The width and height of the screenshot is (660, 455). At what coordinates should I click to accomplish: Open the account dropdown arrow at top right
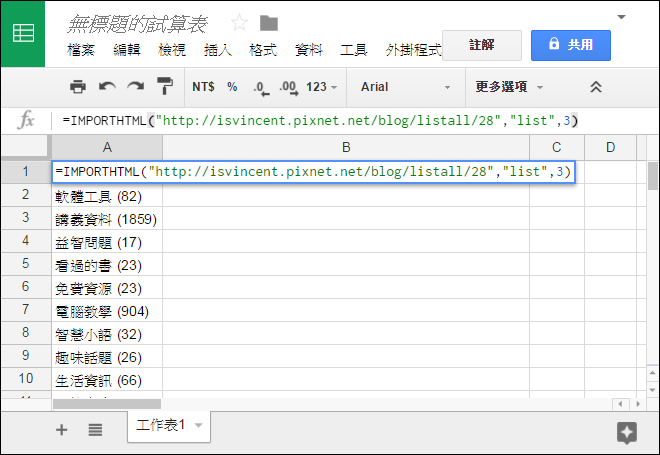pos(621,17)
